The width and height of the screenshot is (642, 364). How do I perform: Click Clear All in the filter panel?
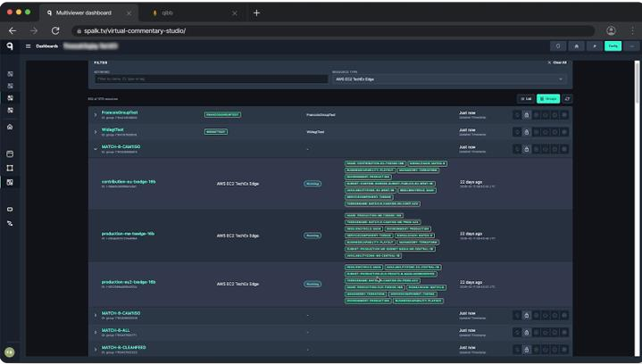(557, 62)
